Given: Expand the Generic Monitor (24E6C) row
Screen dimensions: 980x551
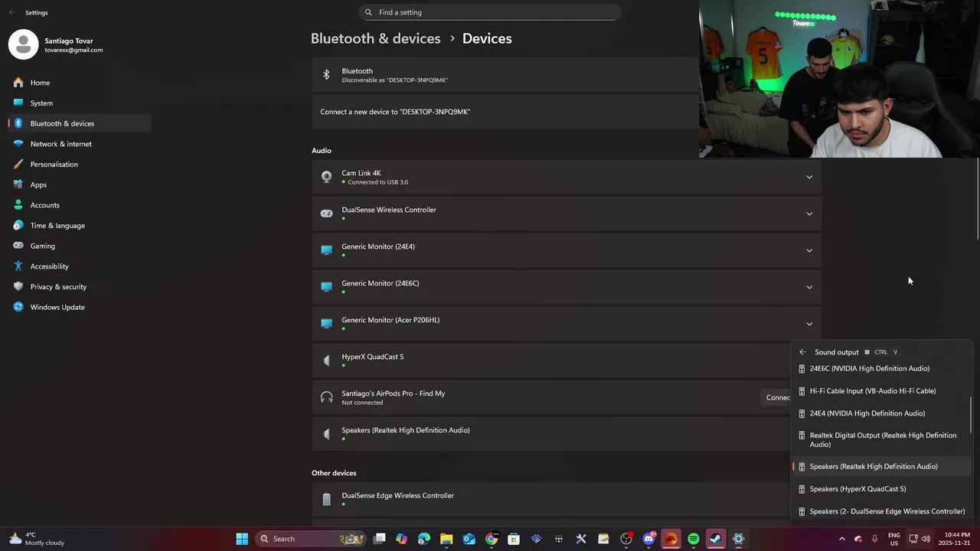Looking at the screenshot, I should pos(809,287).
